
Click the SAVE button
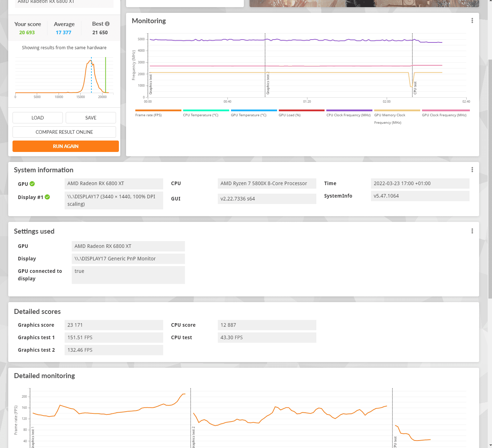(x=91, y=118)
